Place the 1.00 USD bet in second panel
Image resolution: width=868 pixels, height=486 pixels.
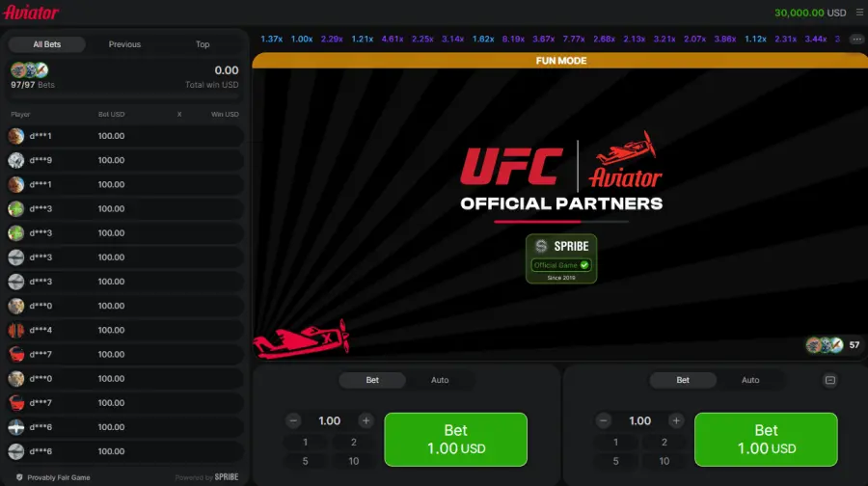click(766, 440)
